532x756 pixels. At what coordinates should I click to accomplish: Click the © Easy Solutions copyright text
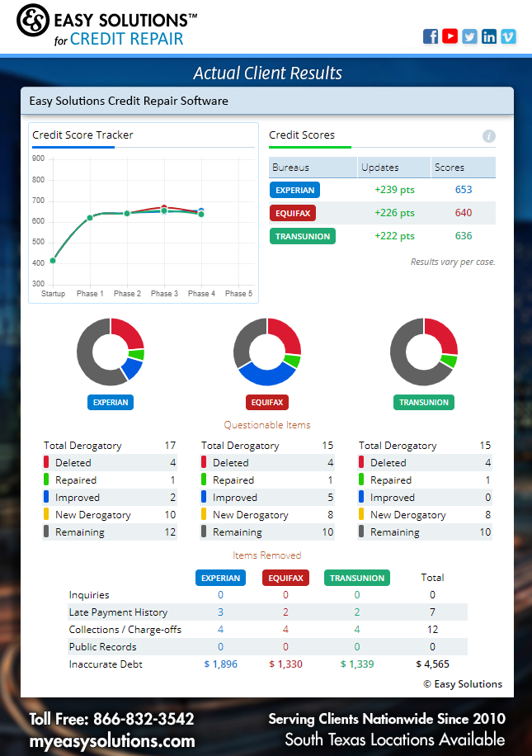click(x=463, y=684)
